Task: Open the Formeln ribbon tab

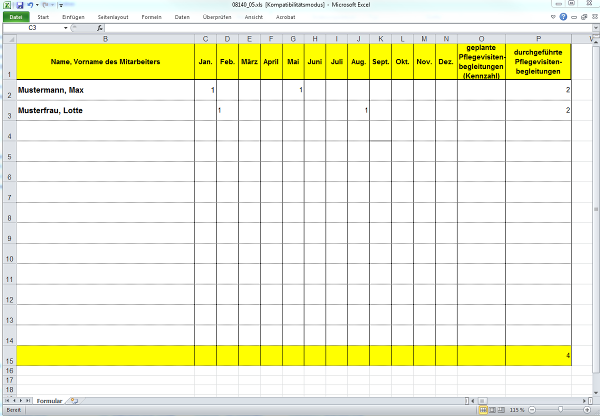Action: pos(151,17)
